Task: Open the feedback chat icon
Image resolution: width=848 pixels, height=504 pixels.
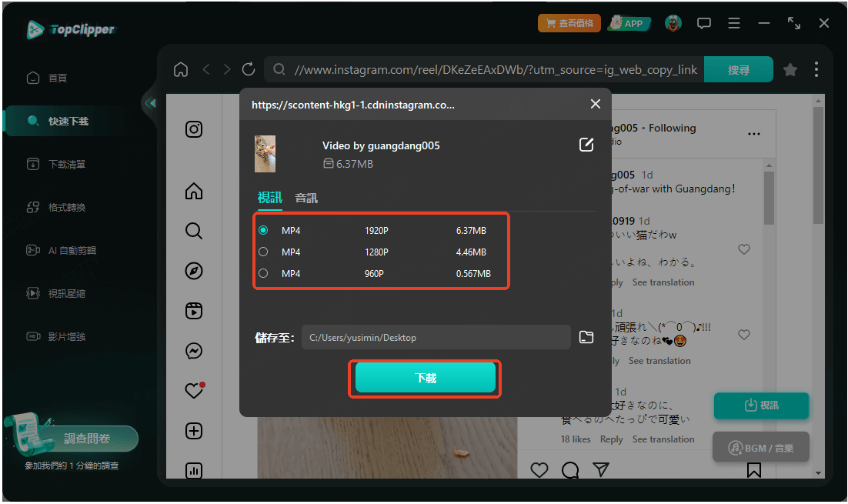Action: (x=703, y=23)
